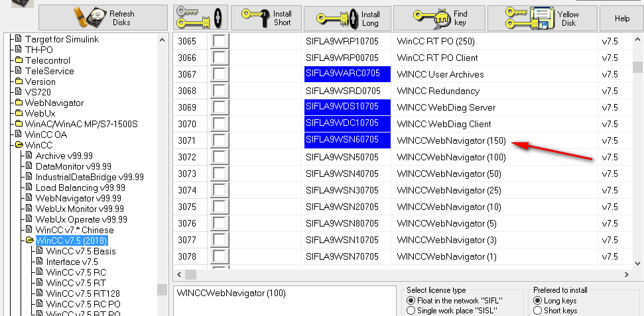The image size is (644, 316).
Task: Click the Refresh Disks button
Action: coord(103,18)
